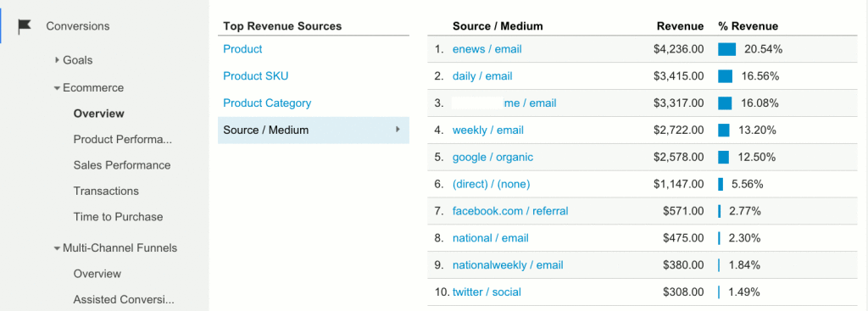Viewport: 868px width, 311px height.
Task: Select Product Category revenue source
Action: pos(267,103)
